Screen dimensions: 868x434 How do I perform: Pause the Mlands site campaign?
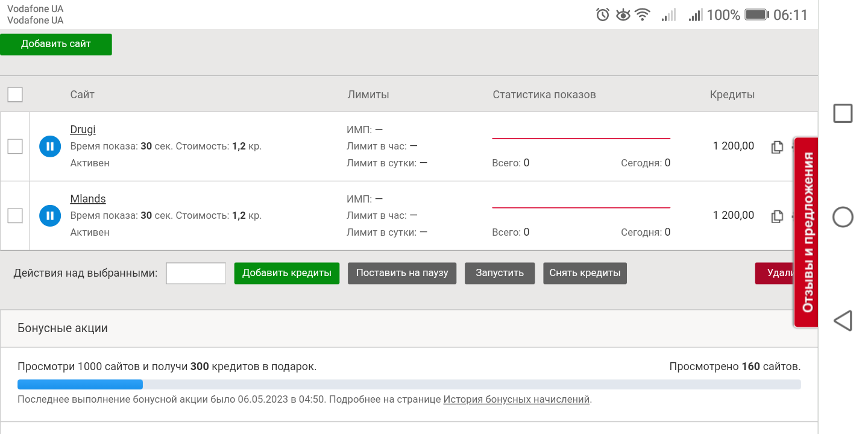[50, 216]
